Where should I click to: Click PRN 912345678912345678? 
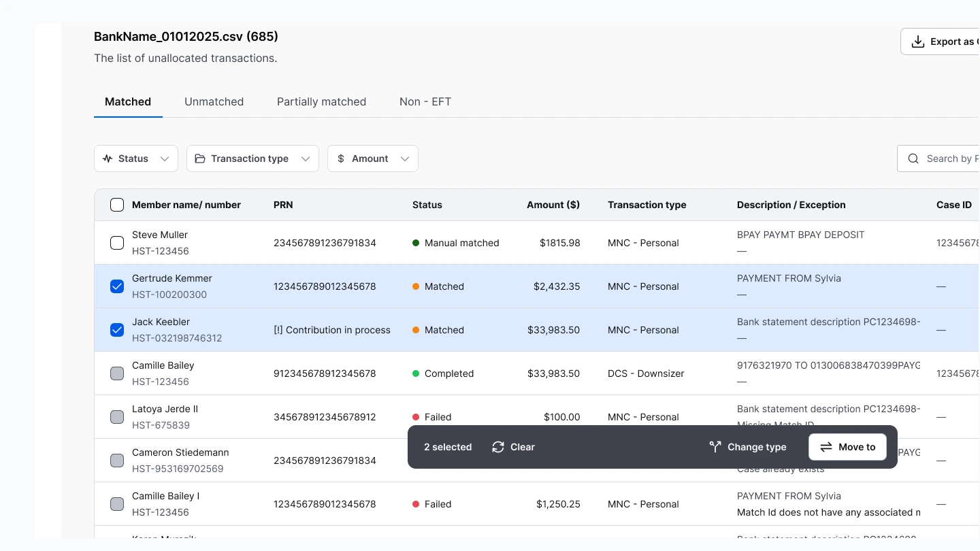click(325, 373)
